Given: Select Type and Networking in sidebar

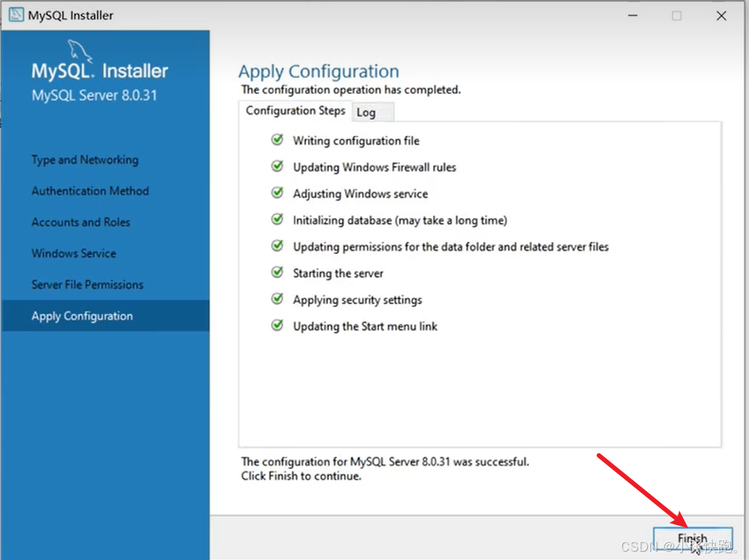Looking at the screenshot, I should 85,160.
